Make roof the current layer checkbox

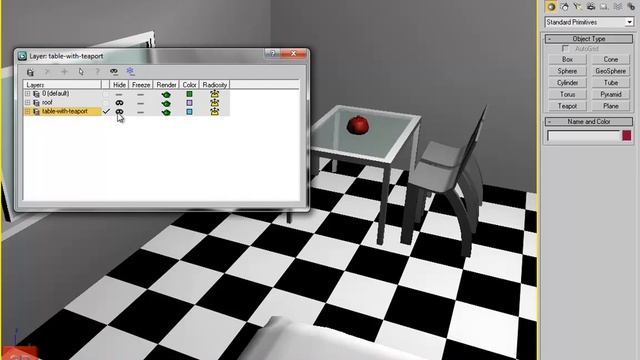tap(106, 103)
